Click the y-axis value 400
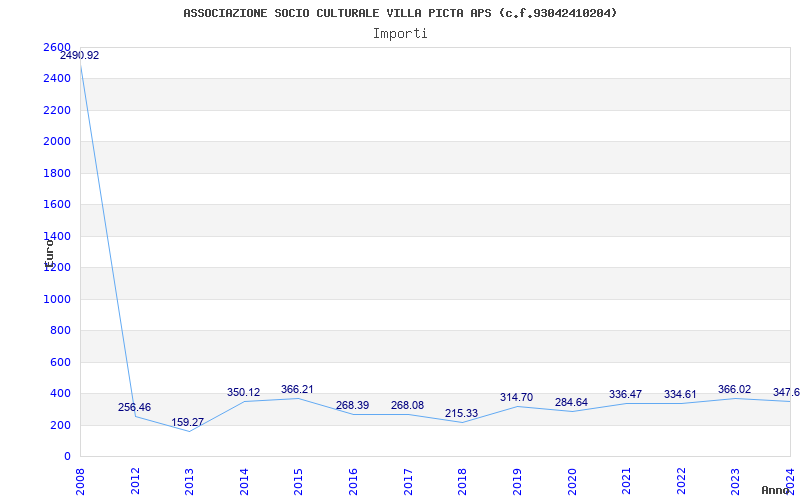This screenshot has width=800, height=500. pos(61,394)
